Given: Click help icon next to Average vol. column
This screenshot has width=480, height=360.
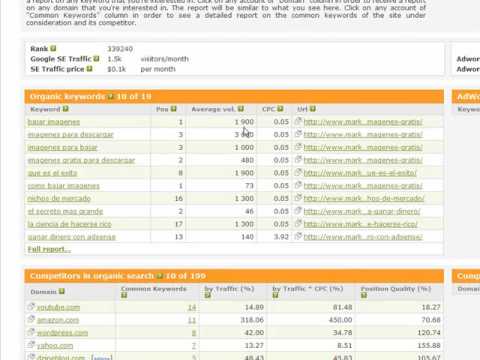Looking at the screenshot, I should pyautogui.click(x=241, y=109).
